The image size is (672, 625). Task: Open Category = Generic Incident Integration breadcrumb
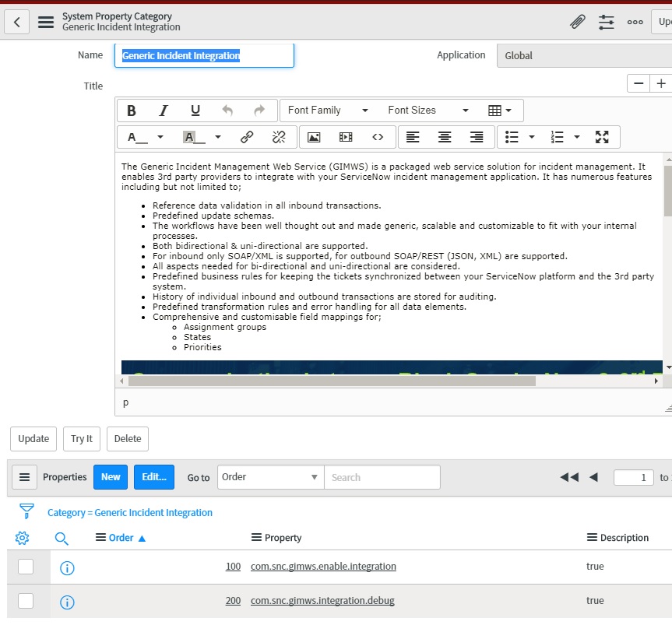point(130,513)
